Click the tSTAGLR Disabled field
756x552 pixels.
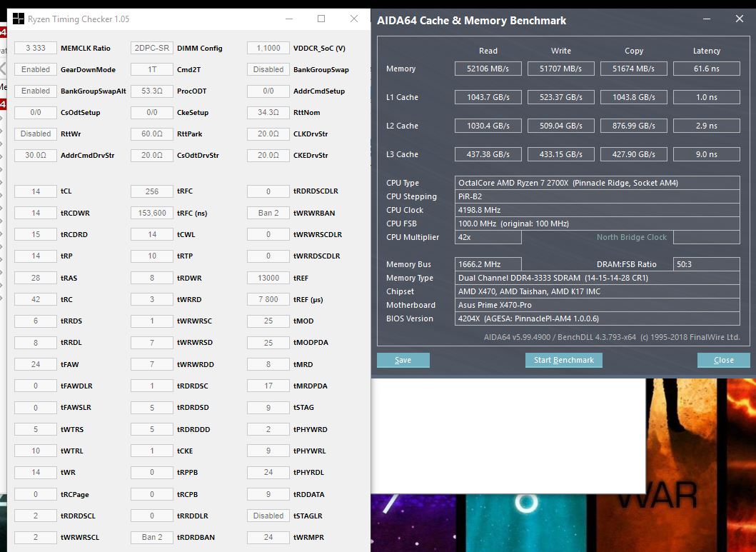tap(268, 516)
